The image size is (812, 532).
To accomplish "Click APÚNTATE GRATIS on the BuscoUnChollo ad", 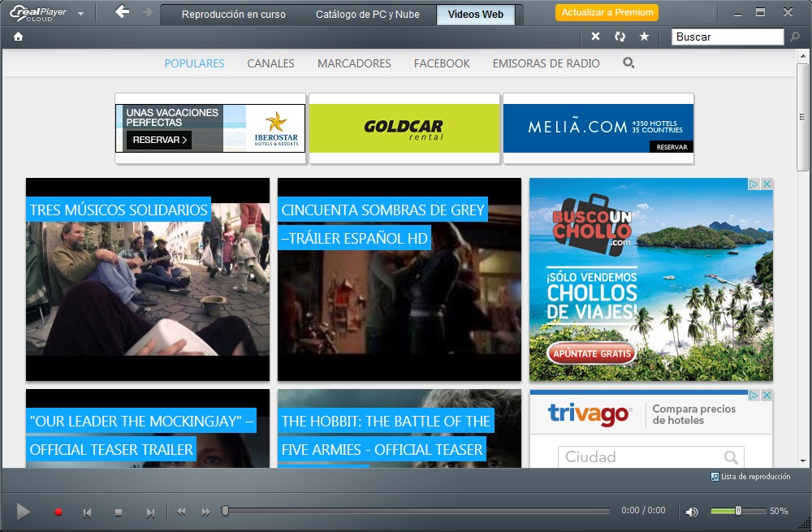I will [592, 354].
